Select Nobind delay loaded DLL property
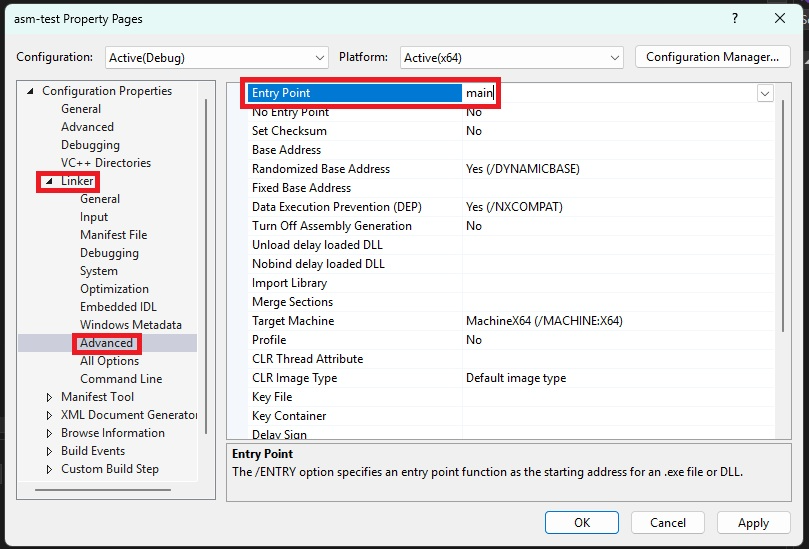 [x=318, y=264]
